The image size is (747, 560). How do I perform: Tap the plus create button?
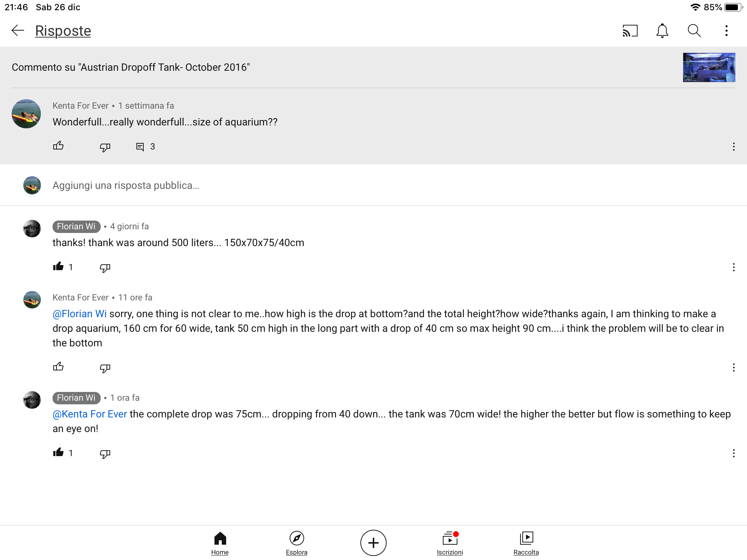pyautogui.click(x=373, y=543)
